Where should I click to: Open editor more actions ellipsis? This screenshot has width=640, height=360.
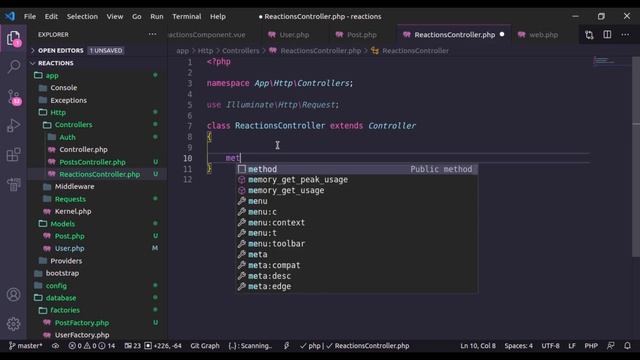point(625,35)
